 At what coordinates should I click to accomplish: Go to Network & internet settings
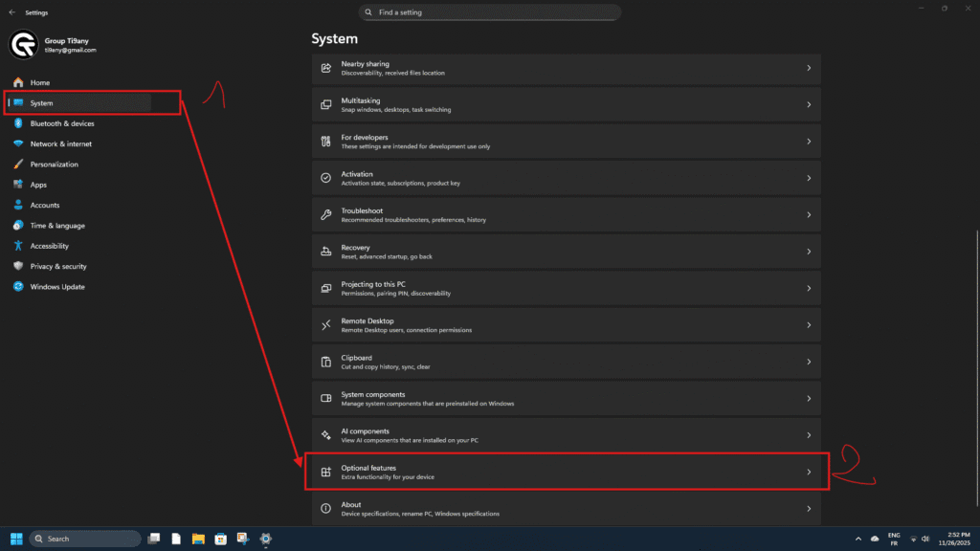(60, 143)
